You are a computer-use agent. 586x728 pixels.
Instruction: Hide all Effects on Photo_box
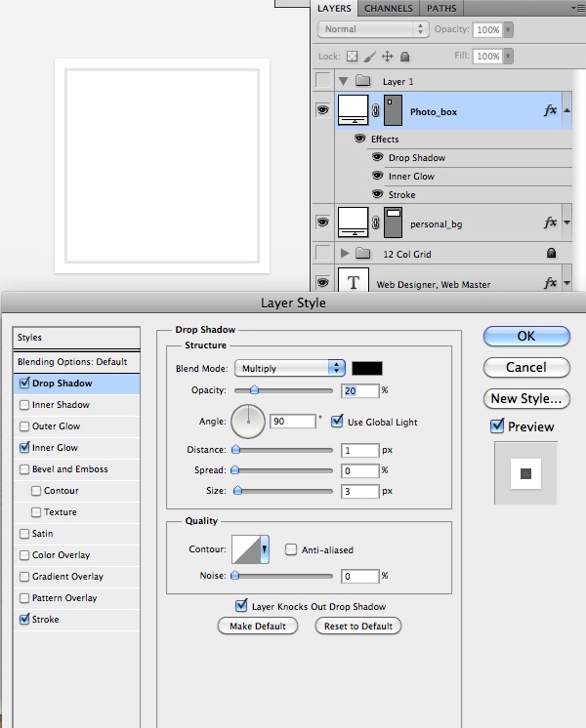tap(359, 139)
